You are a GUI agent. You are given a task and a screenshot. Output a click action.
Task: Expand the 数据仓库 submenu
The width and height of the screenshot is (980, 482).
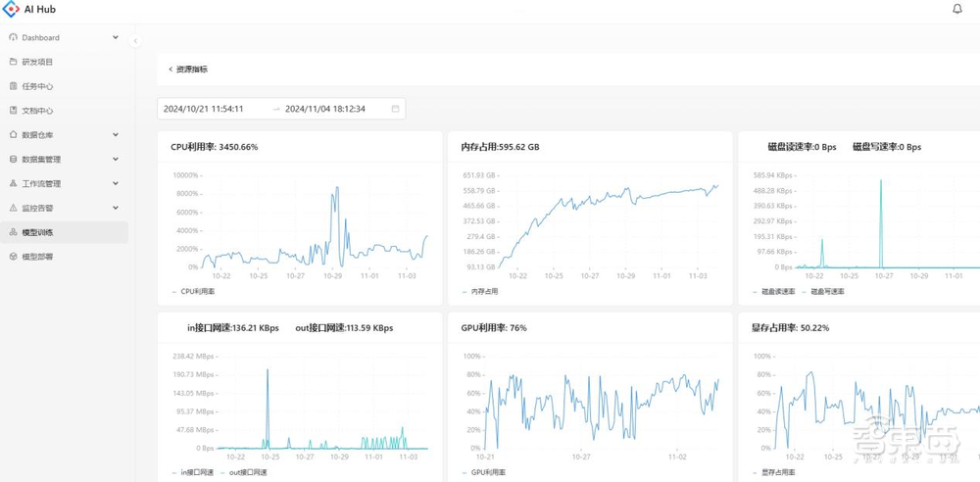click(x=116, y=135)
